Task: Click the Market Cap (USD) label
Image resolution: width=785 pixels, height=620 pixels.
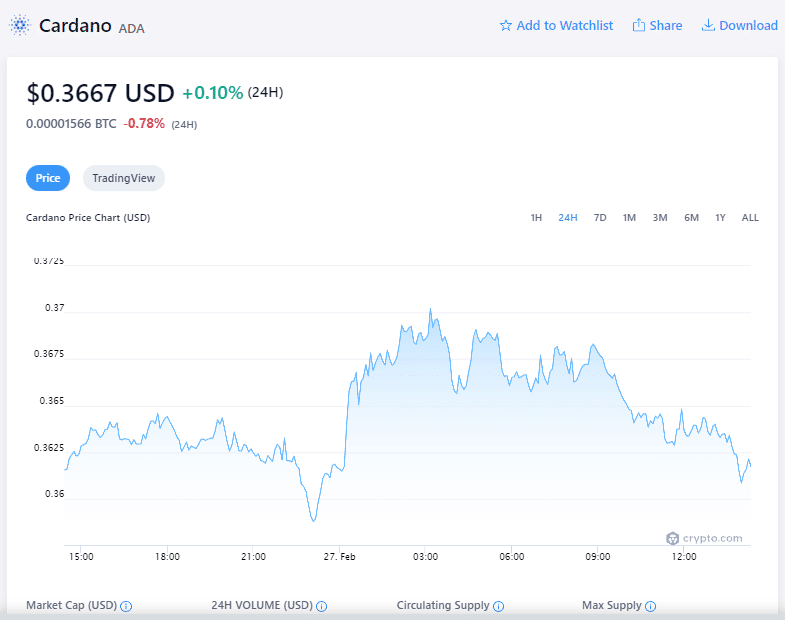Action: tap(72, 605)
